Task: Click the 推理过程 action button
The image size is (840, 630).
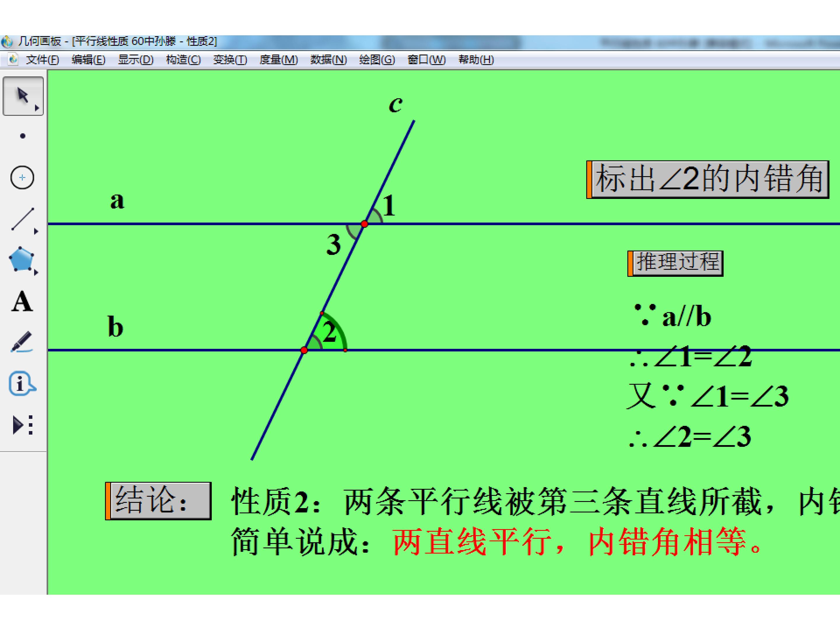Action: [x=675, y=263]
